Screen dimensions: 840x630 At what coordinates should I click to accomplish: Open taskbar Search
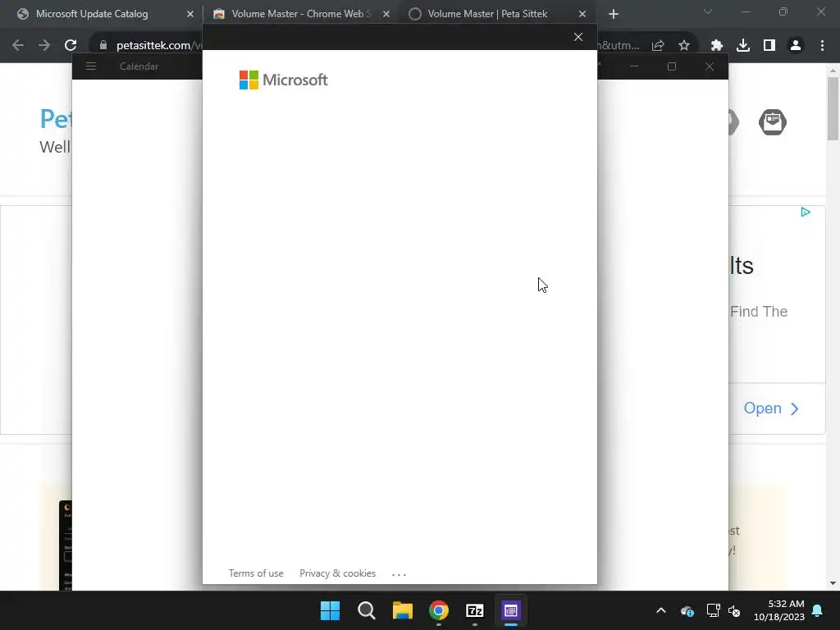coord(367,610)
